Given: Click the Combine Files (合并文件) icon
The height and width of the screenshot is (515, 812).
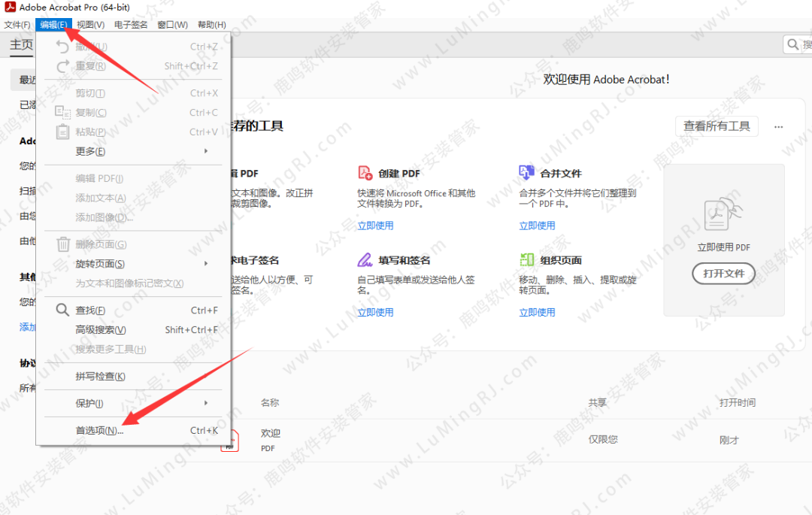Looking at the screenshot, I should click(x=526, y=173).
